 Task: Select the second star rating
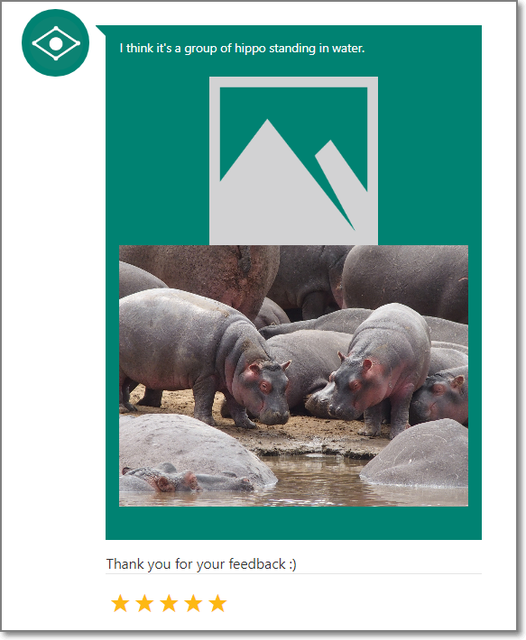coord(144,603)
